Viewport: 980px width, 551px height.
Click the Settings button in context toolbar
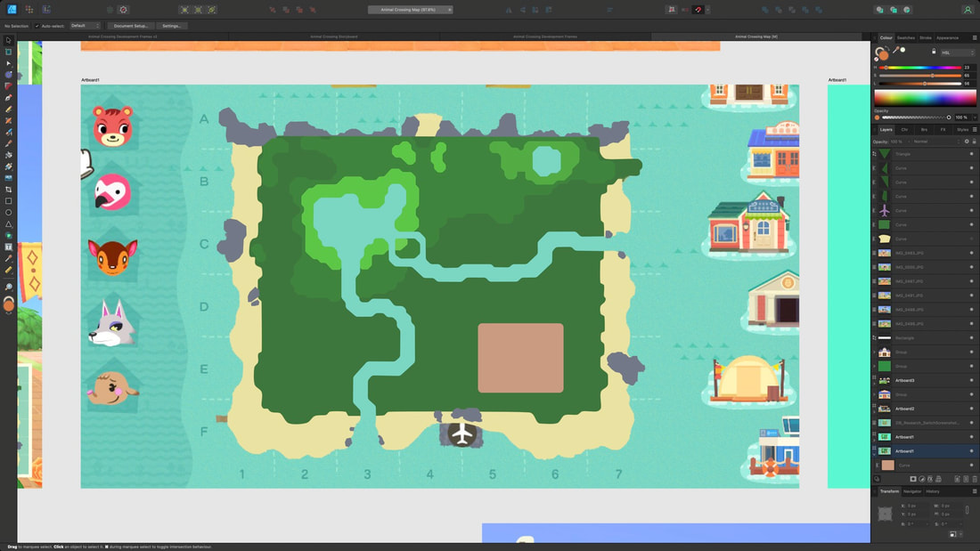[171, 26]
